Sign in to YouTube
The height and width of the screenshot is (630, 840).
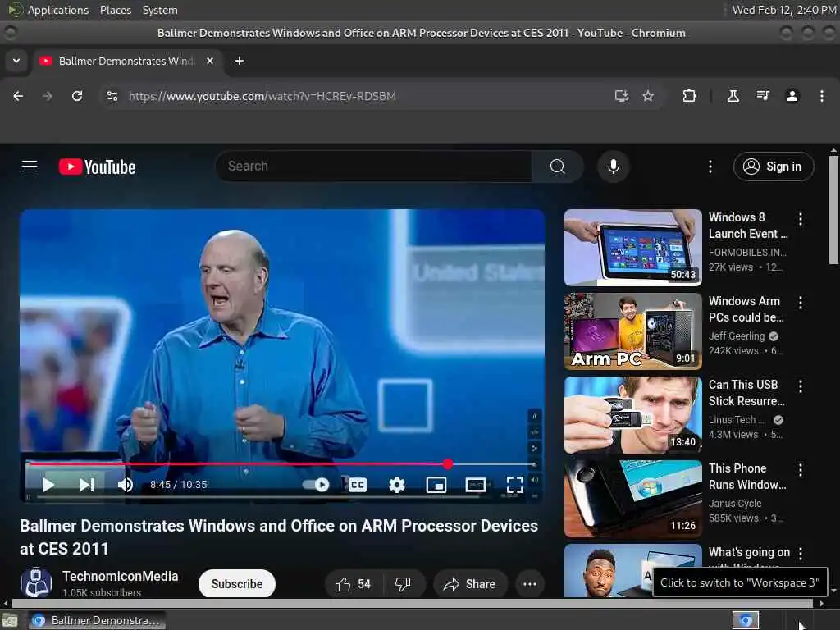pos(774,167)
